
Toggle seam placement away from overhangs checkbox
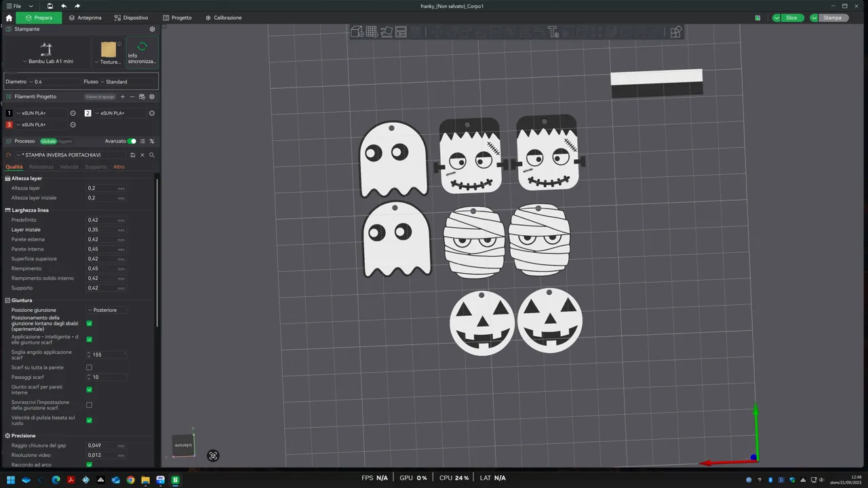coord(89,323)
